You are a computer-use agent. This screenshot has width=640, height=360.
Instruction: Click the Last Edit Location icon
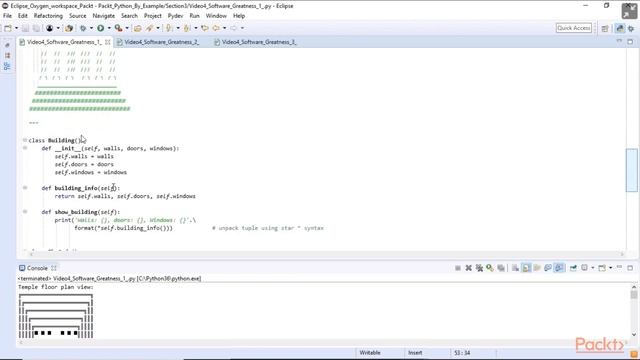(x=204, y=28)
